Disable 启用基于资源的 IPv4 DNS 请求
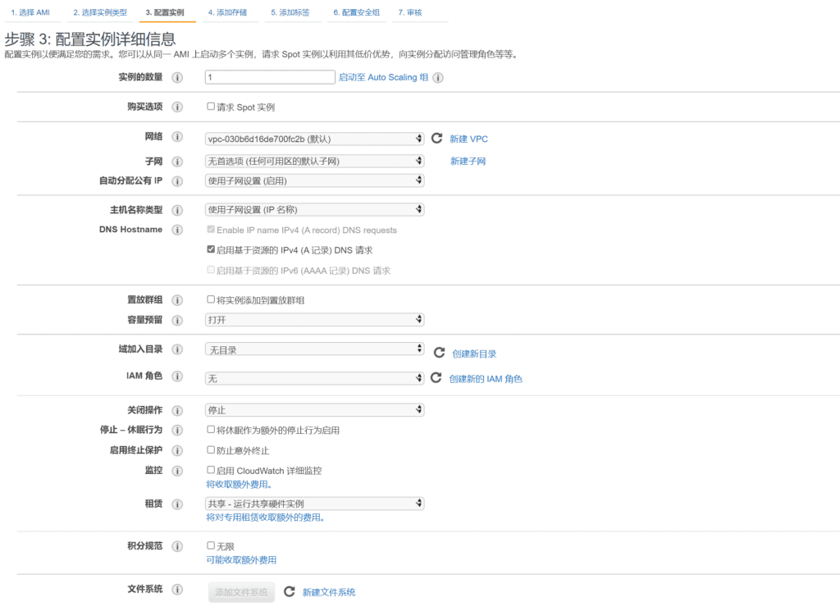 (211, 249)
